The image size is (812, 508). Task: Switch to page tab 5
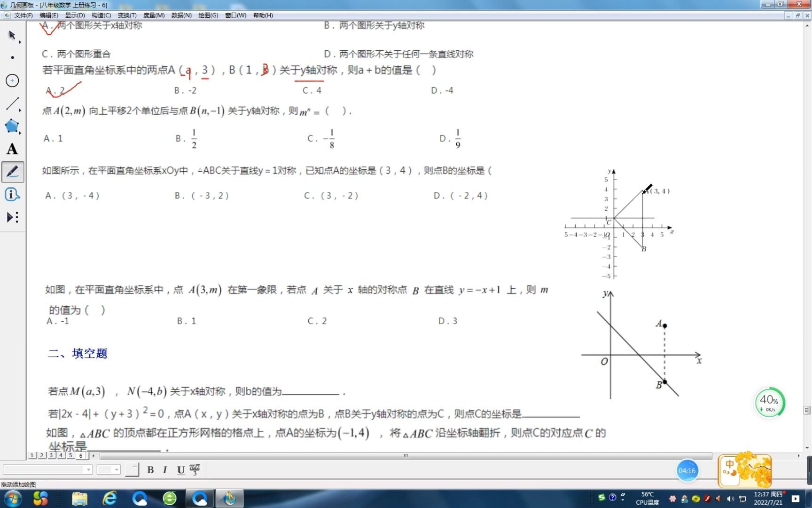70,455
